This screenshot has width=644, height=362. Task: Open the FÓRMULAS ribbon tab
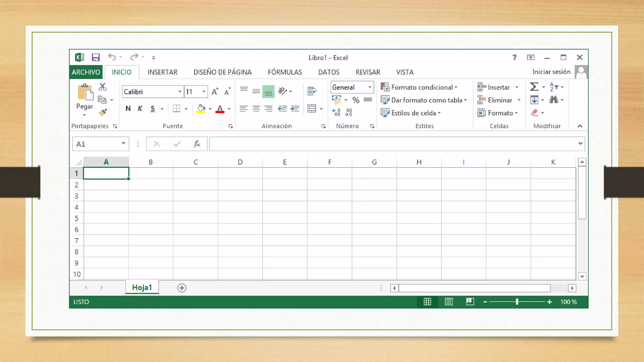[285, 72]
